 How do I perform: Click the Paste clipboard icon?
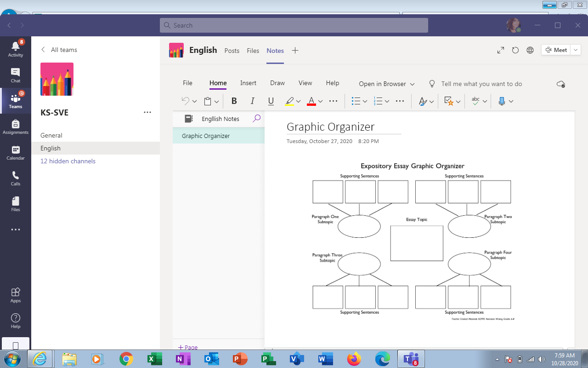(208, 101)
